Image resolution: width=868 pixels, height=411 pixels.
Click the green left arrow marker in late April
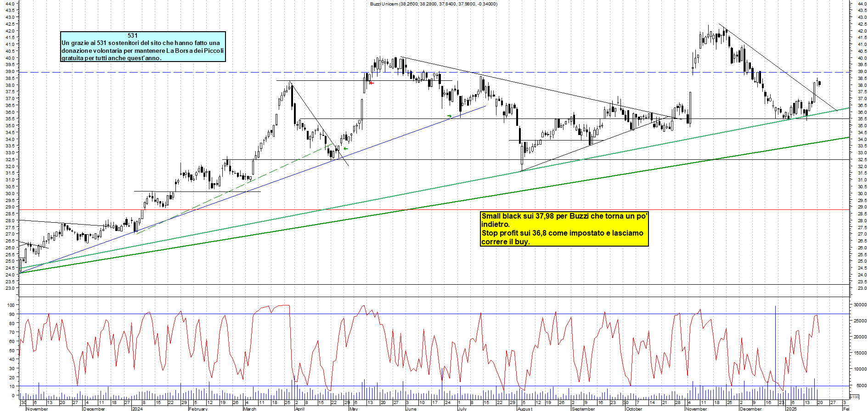coord(345,149)
